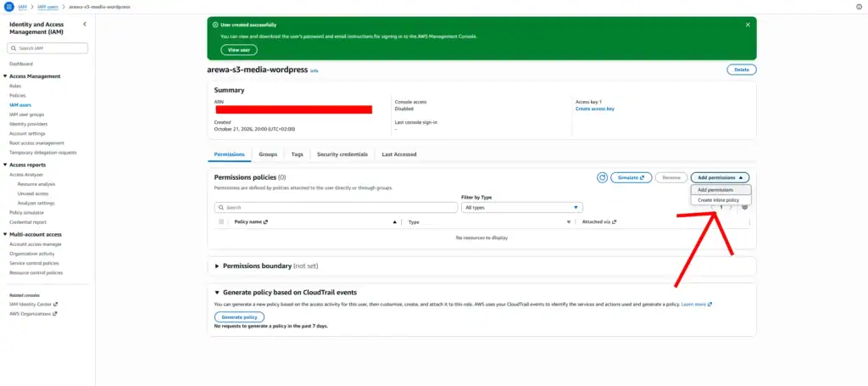Open Policy simulator in sidebar
The height and width of the screenshot is (386, 868).
tap(26, 213)
